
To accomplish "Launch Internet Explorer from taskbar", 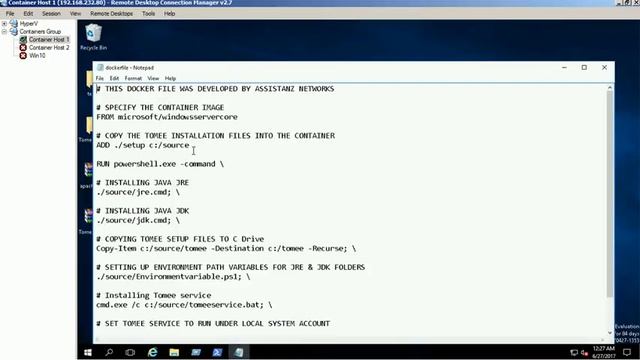I will click(152, 352).
